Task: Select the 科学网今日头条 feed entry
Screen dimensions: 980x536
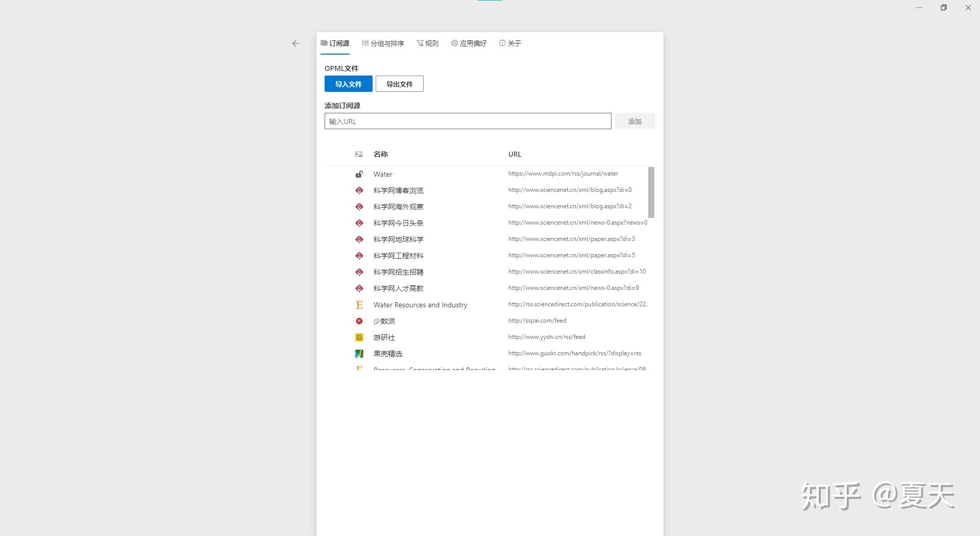Action: point(398,223)
